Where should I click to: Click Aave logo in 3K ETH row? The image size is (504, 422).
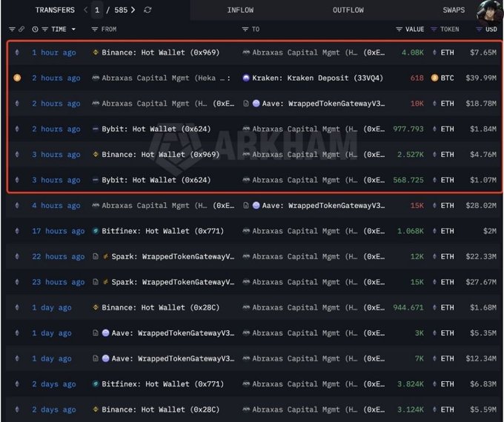[x=105, y=332]
